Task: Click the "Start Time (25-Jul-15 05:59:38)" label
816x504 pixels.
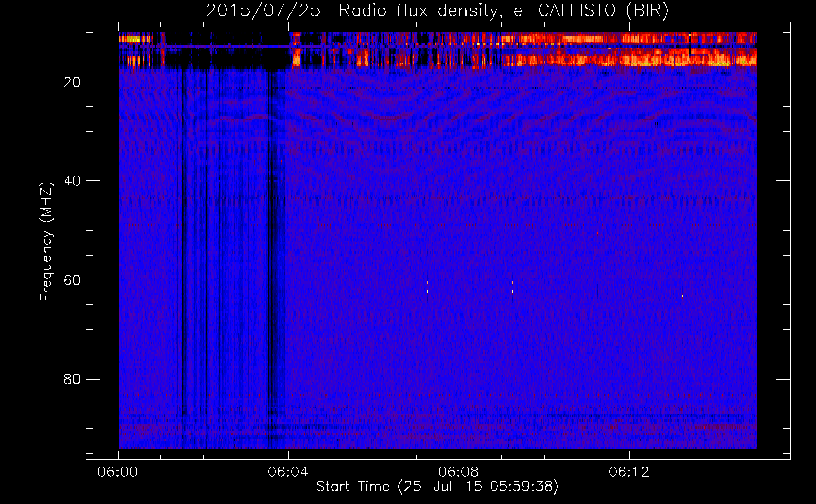Action: click(437, 487)
